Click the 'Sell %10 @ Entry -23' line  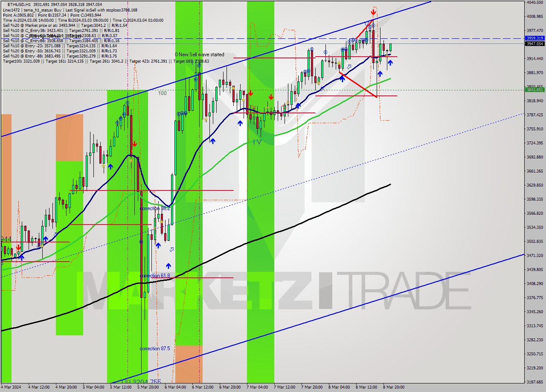click(x=60, y=46)
